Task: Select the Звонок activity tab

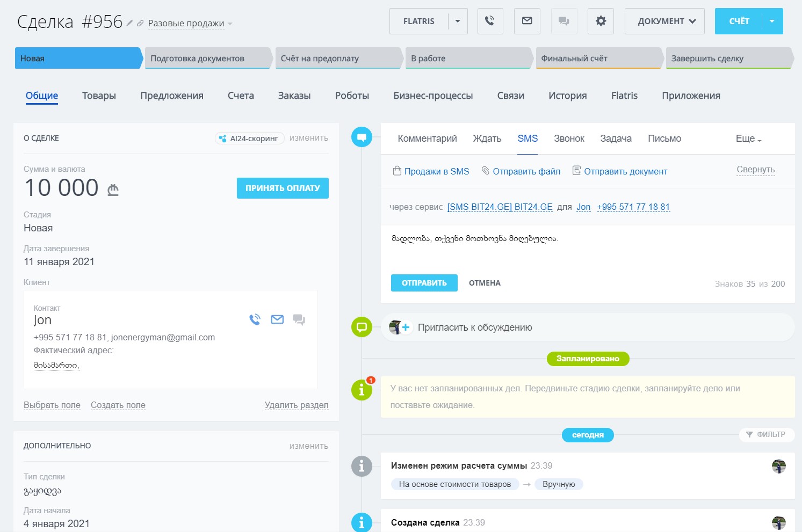Action: [x=569, y=139]
